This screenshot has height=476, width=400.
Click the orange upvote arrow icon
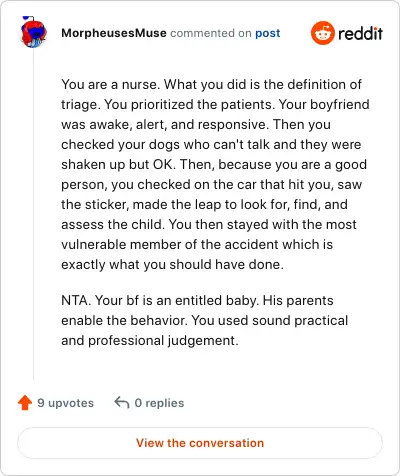[25, 403]
